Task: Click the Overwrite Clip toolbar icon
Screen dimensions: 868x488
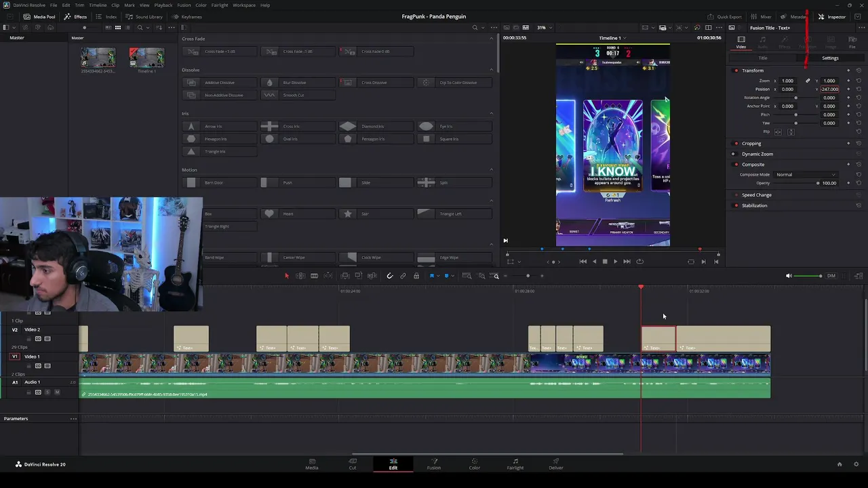Action: point(359,276)
